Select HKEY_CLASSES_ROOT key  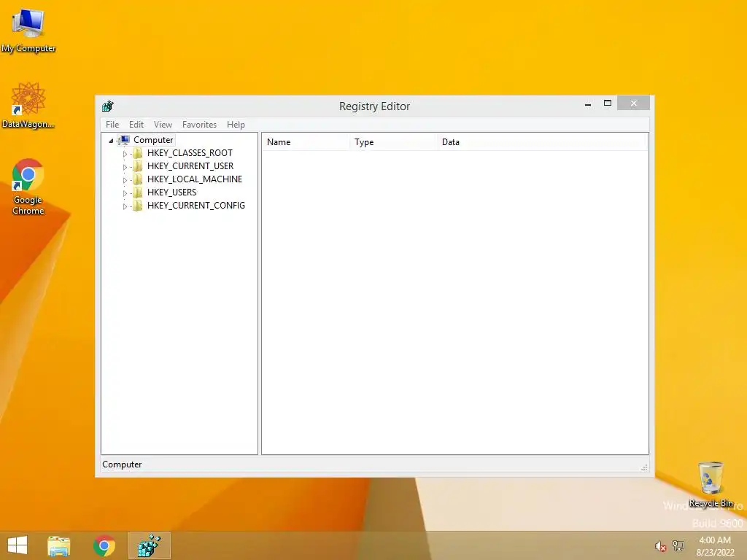pyautogui.click(x=190, y=153)
